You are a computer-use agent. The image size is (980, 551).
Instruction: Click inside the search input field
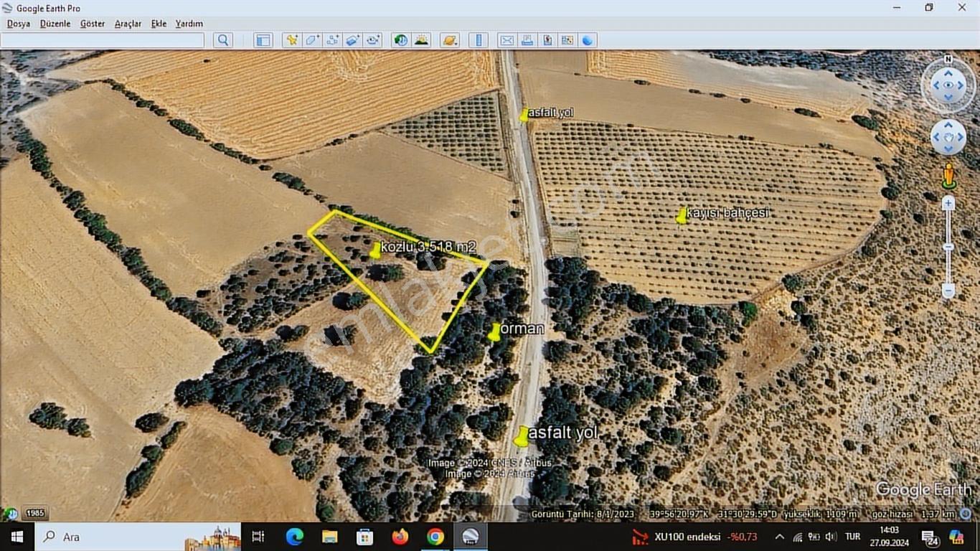102,40
